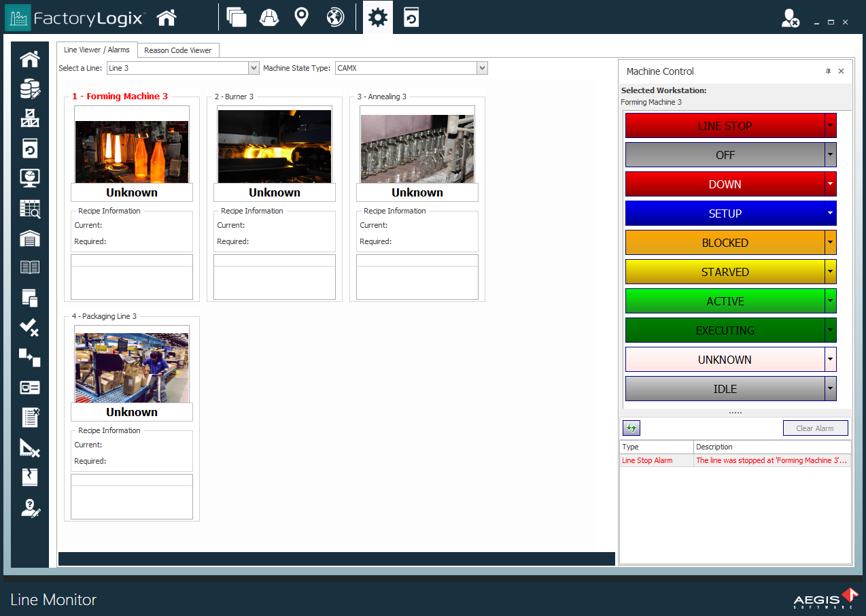
Task: Click the open book icon in the left sidebar
Action: pyautogui.click(x=29, y=267)
